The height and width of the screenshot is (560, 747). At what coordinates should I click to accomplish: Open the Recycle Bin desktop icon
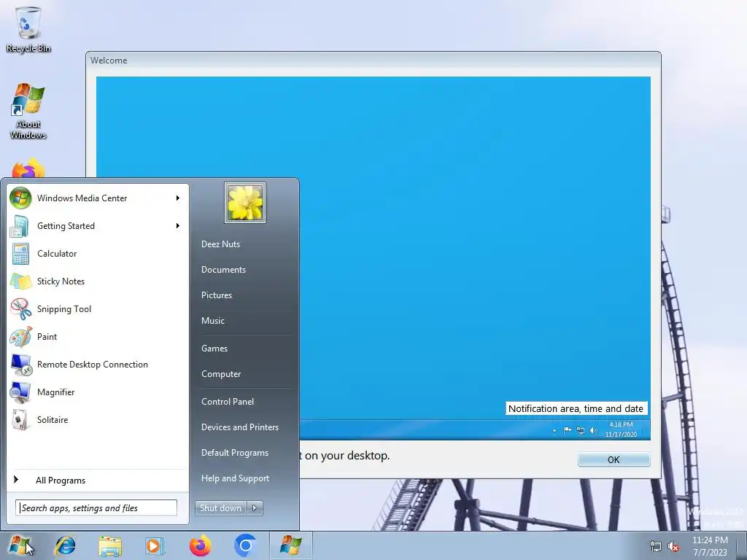pos(28,29)
